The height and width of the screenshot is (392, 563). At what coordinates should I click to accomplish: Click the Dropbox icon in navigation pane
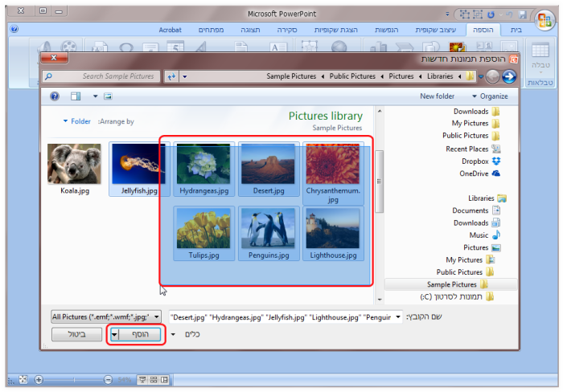[495, 161]
